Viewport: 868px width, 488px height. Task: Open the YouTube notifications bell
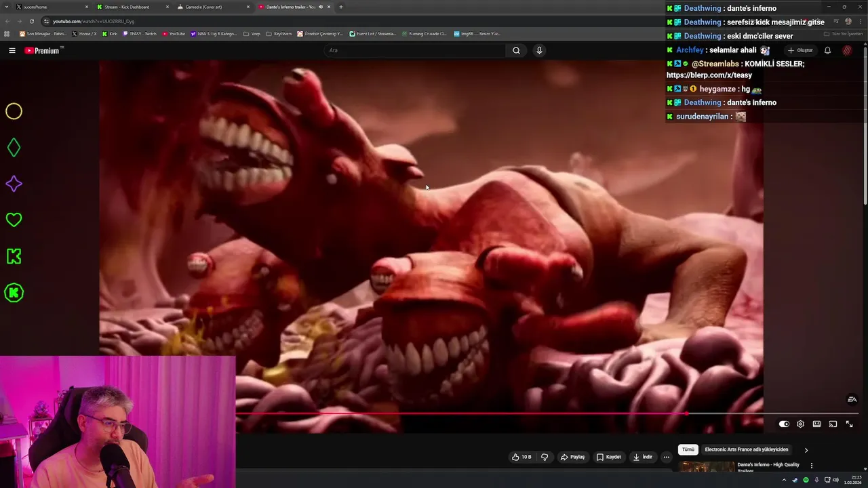(827, 50)
